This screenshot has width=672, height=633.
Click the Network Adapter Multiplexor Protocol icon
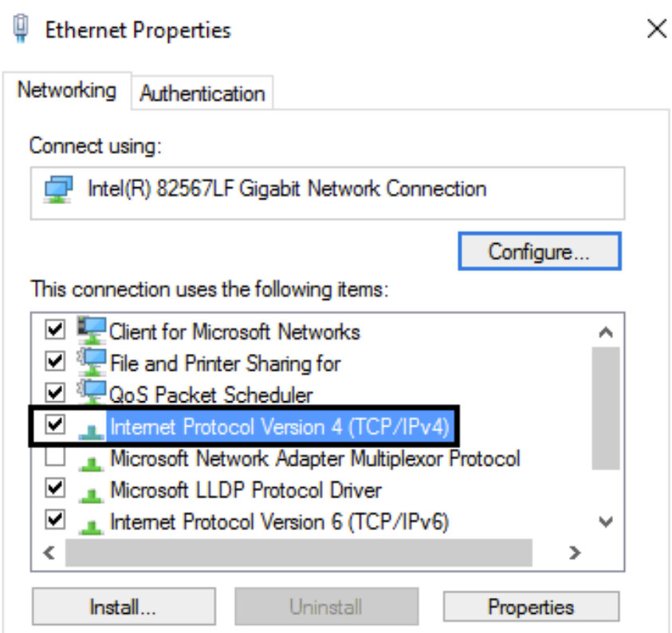[93, 460]
